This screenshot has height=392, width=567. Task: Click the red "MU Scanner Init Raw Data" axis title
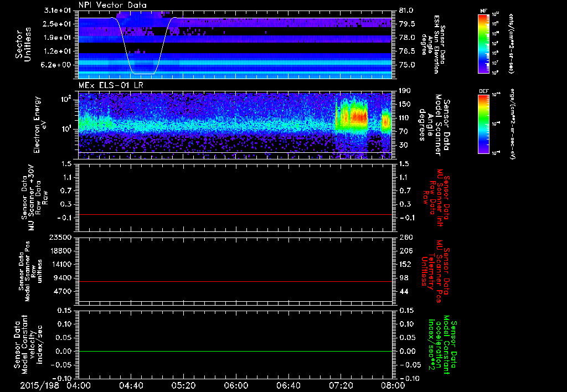tap(436, 198)
